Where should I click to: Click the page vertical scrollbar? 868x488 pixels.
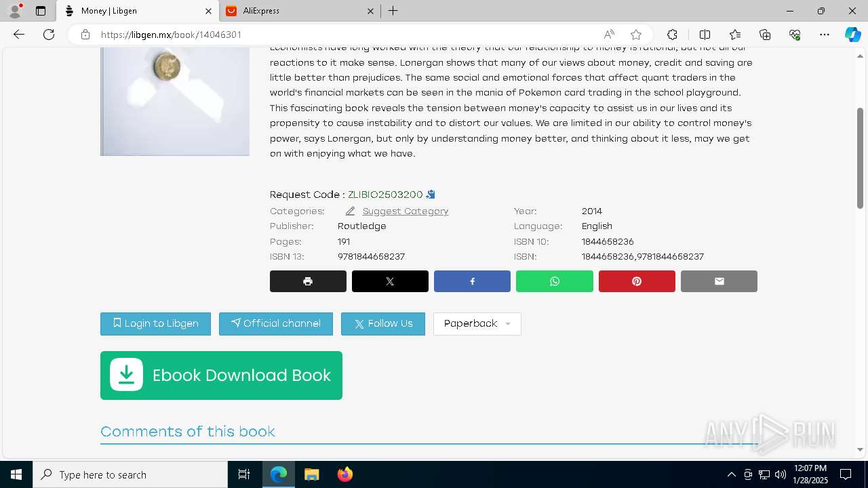pyautogui.click(x=860, y=159)
